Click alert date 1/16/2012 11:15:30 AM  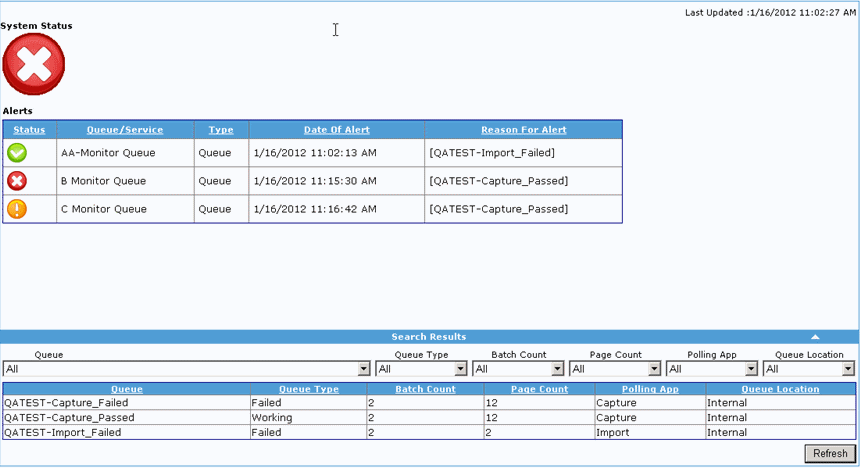[315, 181]
